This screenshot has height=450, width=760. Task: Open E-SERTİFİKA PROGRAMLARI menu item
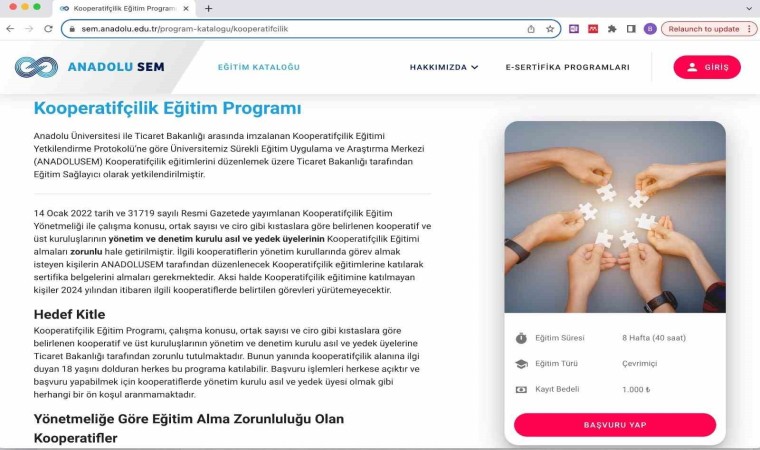point(568,67)
